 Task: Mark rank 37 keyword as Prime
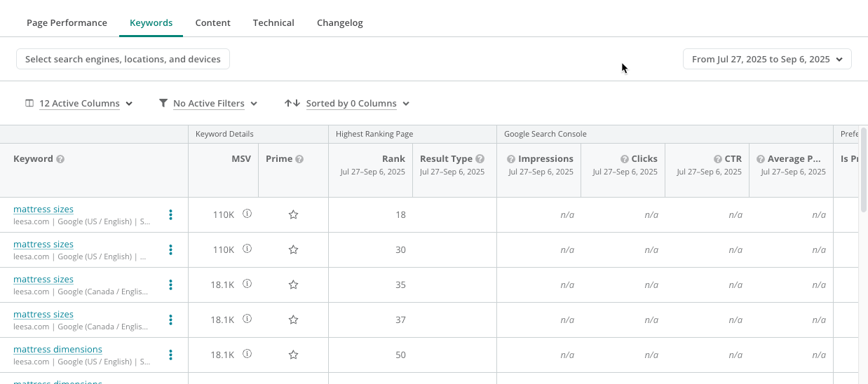tap(293, 320)
